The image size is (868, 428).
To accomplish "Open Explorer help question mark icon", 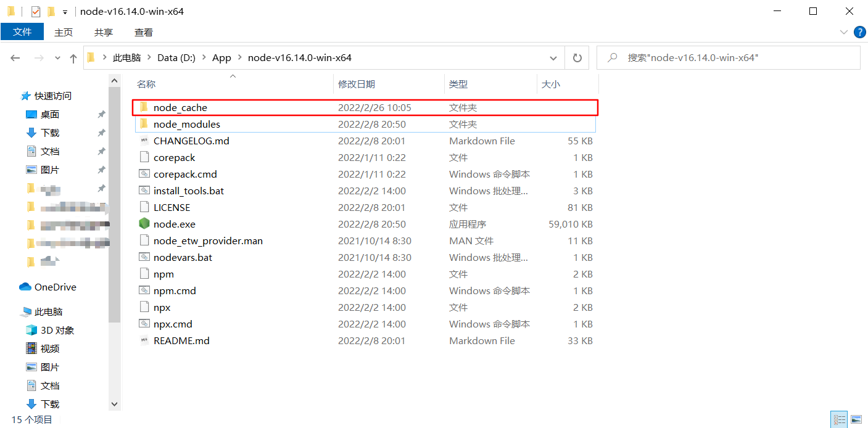I will [x=859, y=32].
